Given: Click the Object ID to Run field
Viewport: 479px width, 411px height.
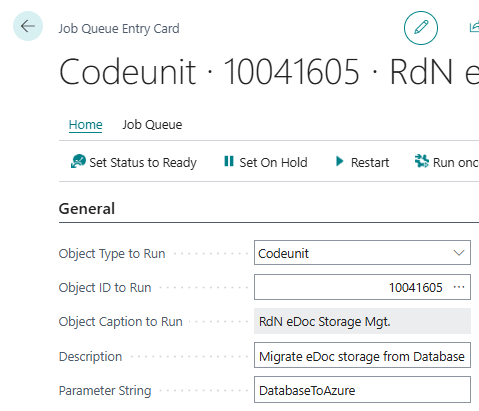Looking at the screenshot, I should tap(362, 287).
